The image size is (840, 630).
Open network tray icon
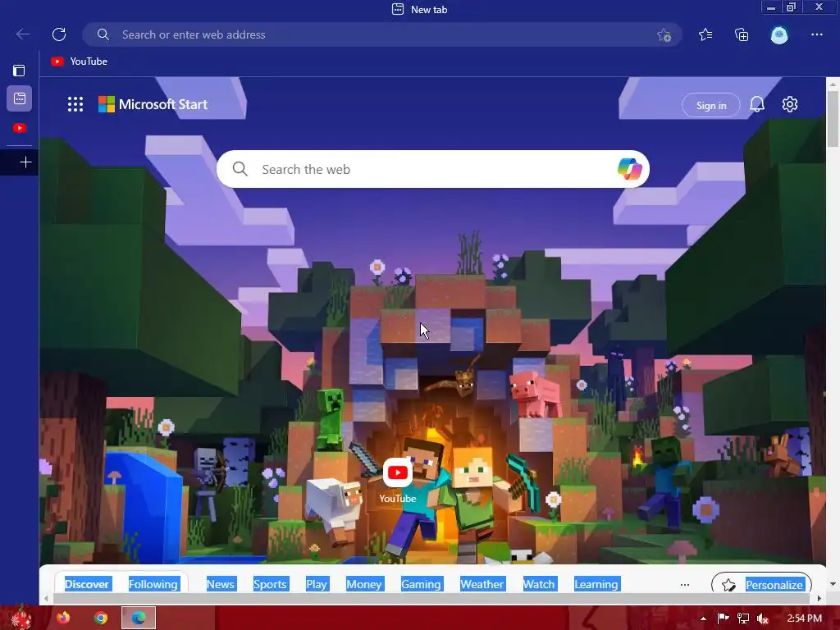743,619
